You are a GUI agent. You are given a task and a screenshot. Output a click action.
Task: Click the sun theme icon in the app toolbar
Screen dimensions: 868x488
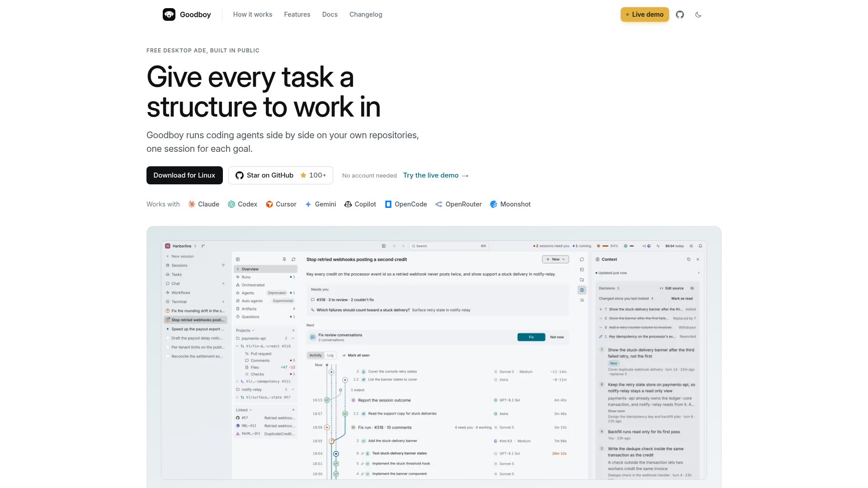tap(691, 246)
